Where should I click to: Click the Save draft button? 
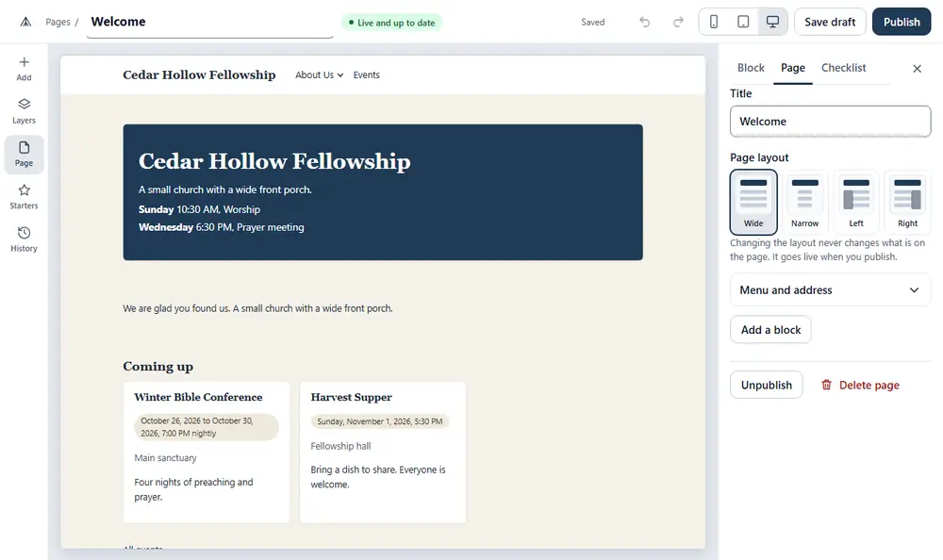(830, 23)
